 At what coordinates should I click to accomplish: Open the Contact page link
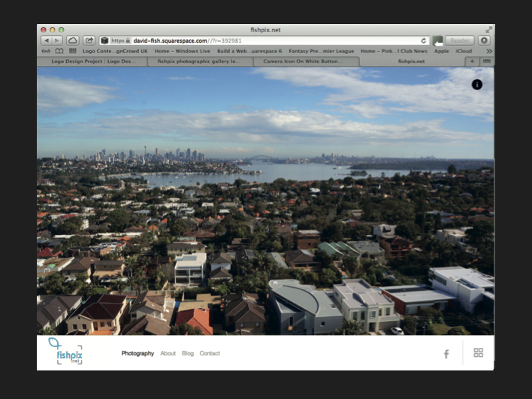pyautogui.click(x=210, y=353)
